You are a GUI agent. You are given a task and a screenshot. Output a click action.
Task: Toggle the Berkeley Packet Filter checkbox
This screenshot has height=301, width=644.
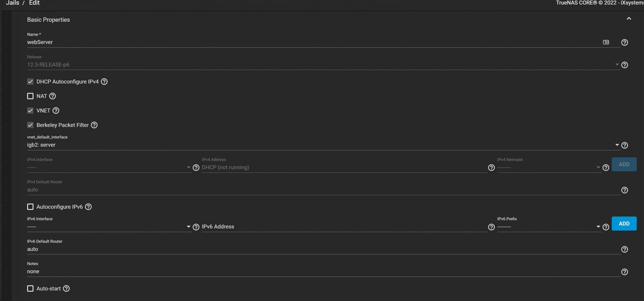point(30,125)
